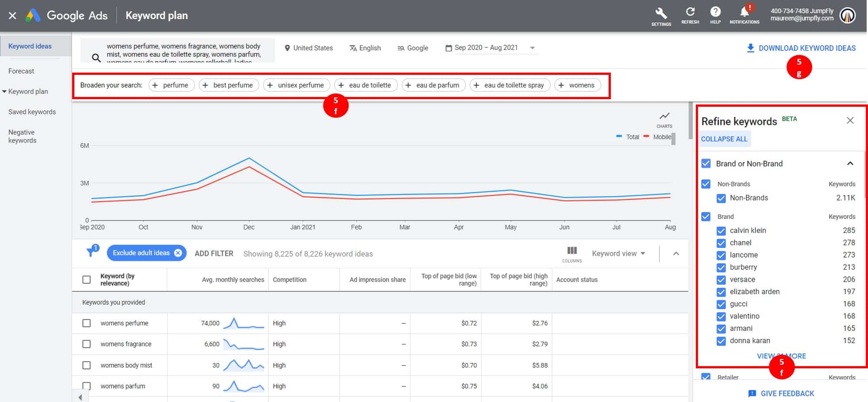
Task: Change the English language setting
Action: pos(365,48)
